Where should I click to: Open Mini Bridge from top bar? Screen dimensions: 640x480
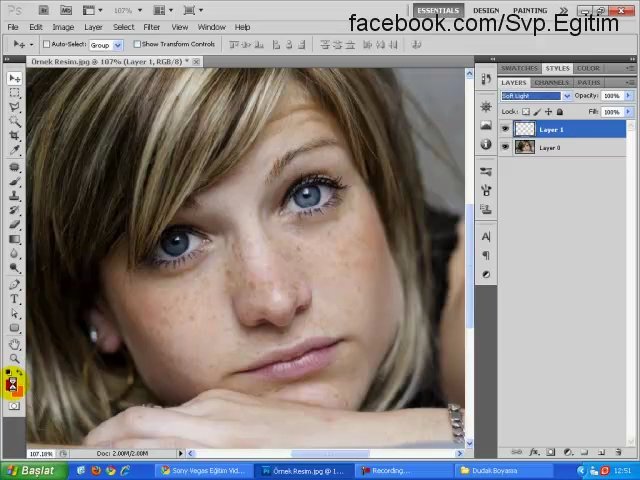[x=66, y=10]
